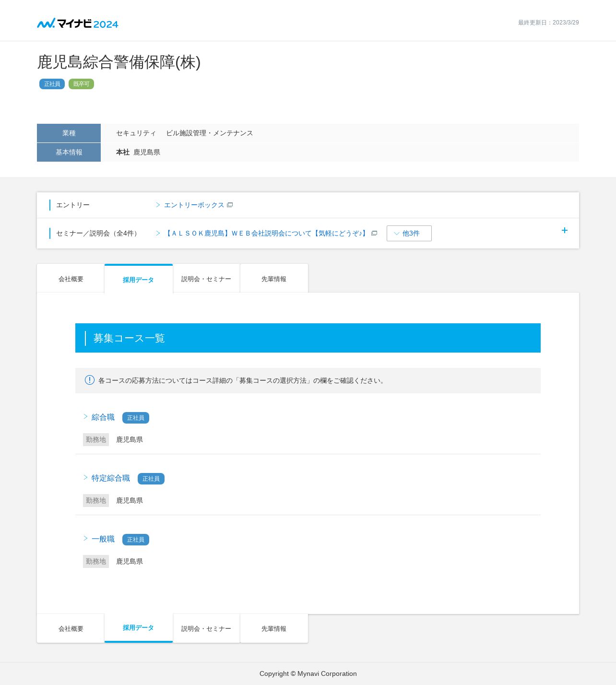Screen dimensions: 616x685
Task: Click 正社員 badge beside 総合職
Action: coord(136,418)
